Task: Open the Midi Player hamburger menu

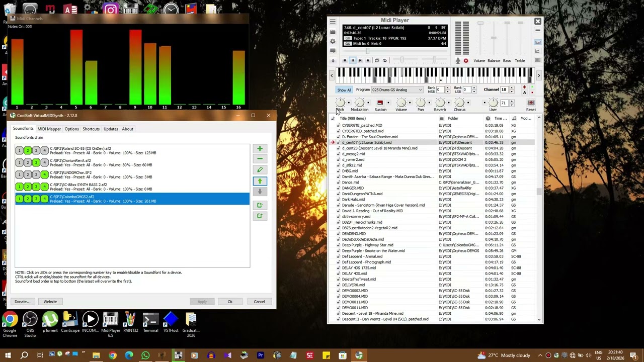Action: click(x=333, y=21)
